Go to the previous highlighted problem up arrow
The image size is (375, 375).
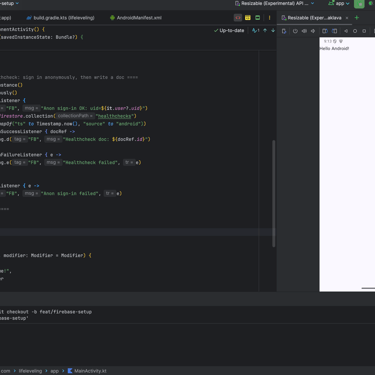(265, 31)
